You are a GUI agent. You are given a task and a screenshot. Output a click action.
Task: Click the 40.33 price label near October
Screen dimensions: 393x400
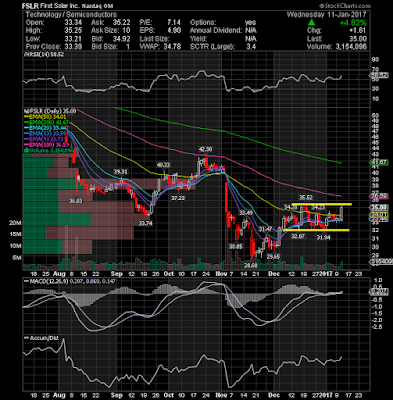[163, 165]
